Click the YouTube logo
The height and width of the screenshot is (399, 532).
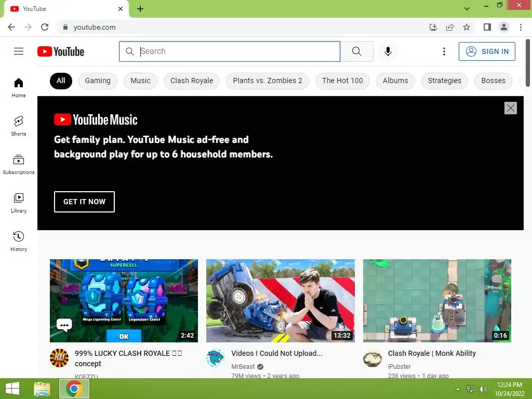61,51
